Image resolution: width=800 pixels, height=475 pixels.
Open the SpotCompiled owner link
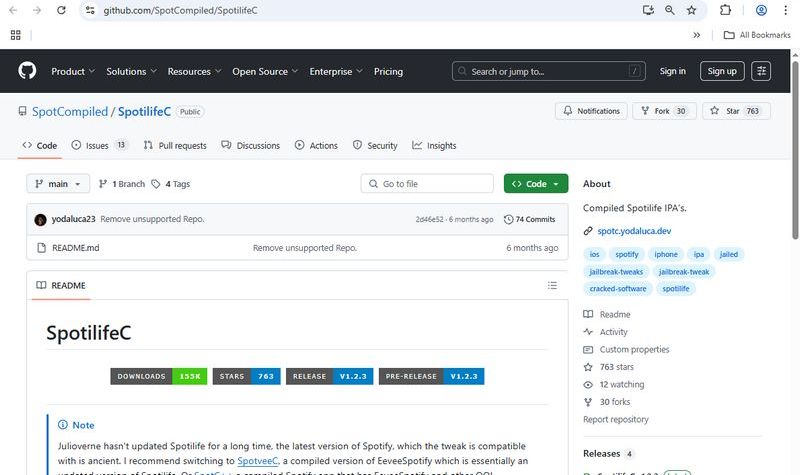70,111
